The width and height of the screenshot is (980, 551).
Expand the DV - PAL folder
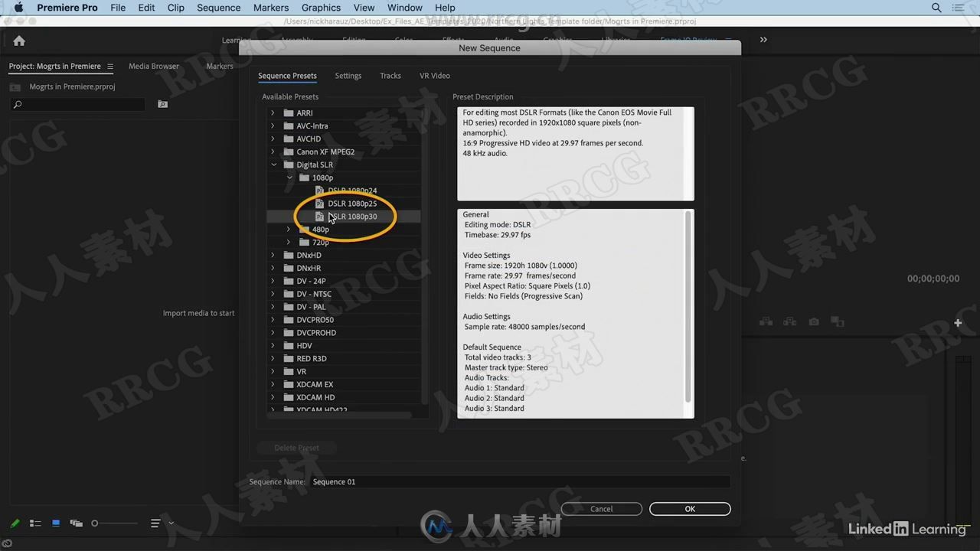click(273, 307)
